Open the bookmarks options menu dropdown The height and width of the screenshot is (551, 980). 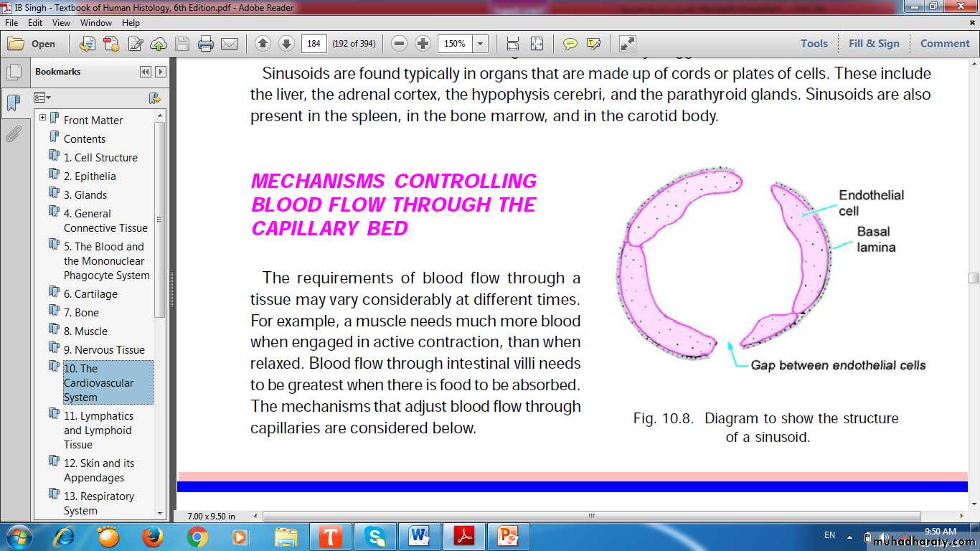43,98
